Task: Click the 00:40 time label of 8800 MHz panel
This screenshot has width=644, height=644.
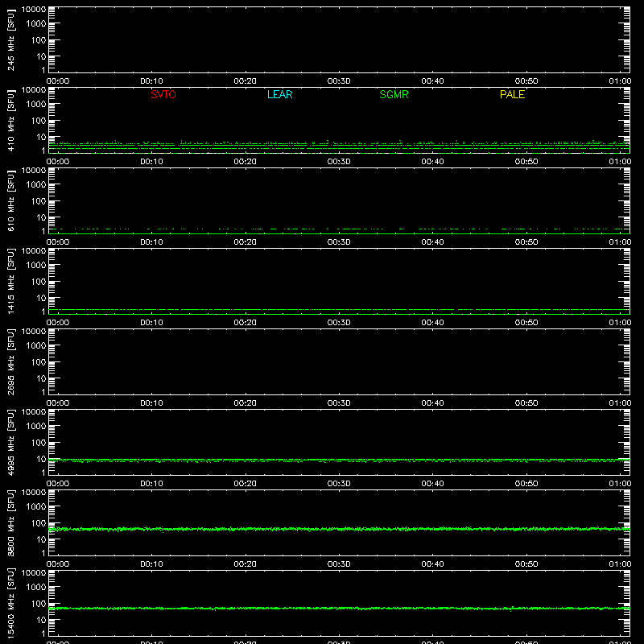Action: (432, 564)
